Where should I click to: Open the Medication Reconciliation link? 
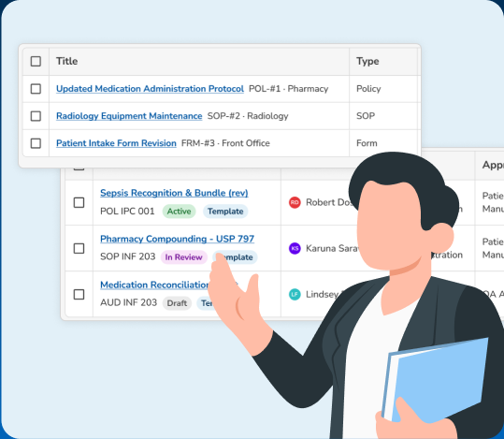pos(154,285)
